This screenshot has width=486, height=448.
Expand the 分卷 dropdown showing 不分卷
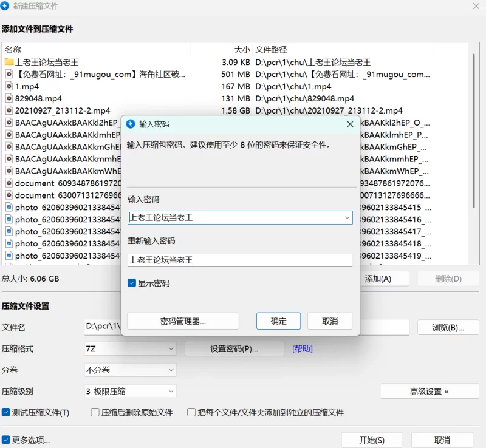point(130,370)
